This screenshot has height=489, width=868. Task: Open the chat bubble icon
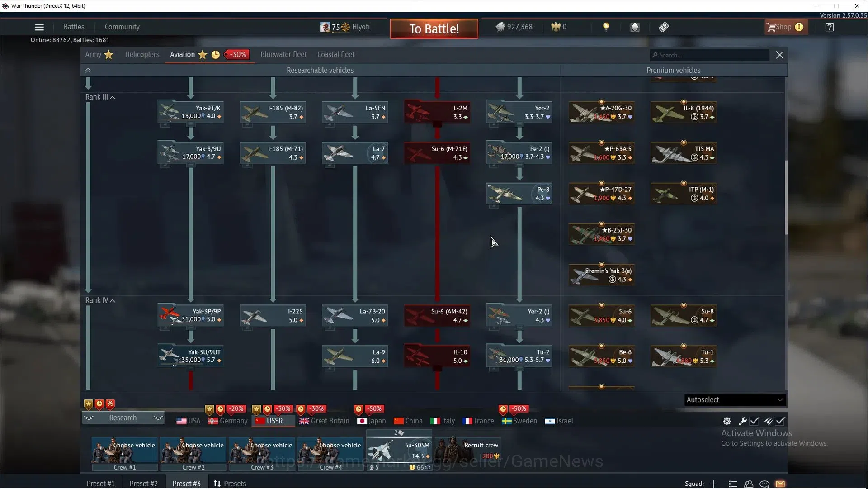pyautogui.click(x=764, y=484)
